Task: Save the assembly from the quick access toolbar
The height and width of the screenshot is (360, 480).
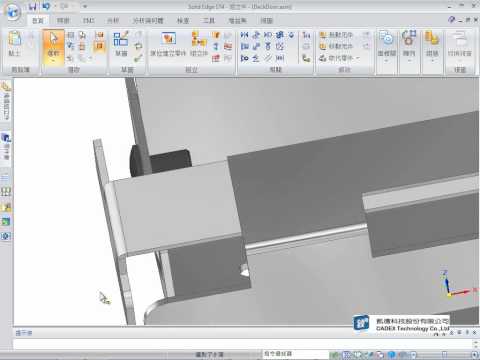Action: click(x=32, y=6)
